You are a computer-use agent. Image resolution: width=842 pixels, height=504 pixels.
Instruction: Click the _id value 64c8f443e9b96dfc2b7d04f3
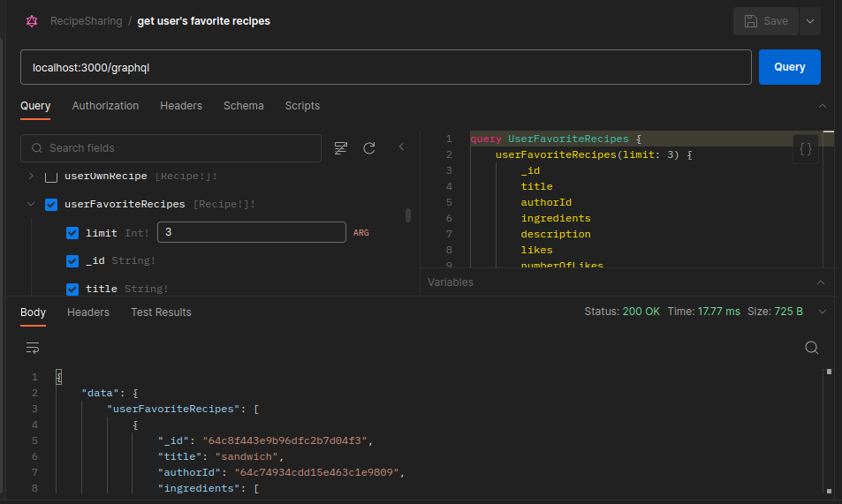(x=284, y=440)
